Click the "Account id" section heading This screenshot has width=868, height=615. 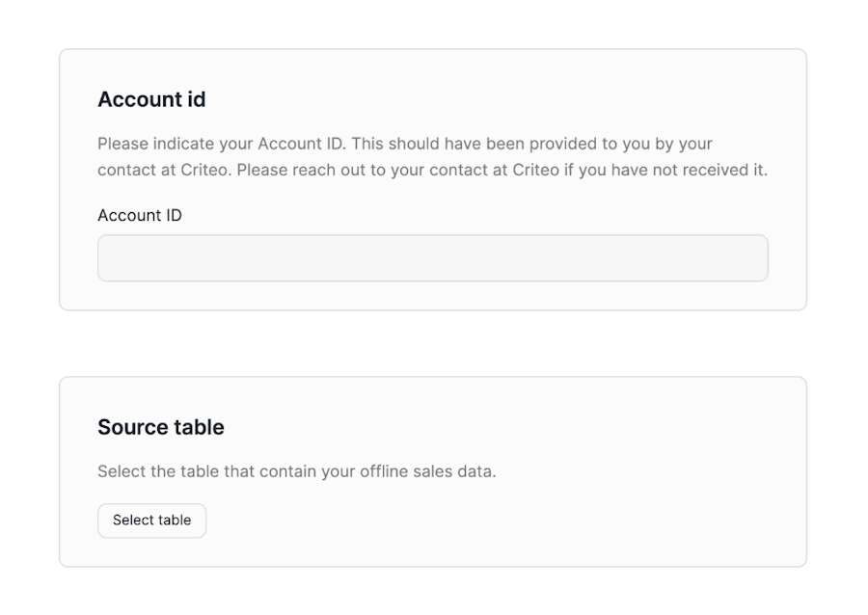pos(151,99)
